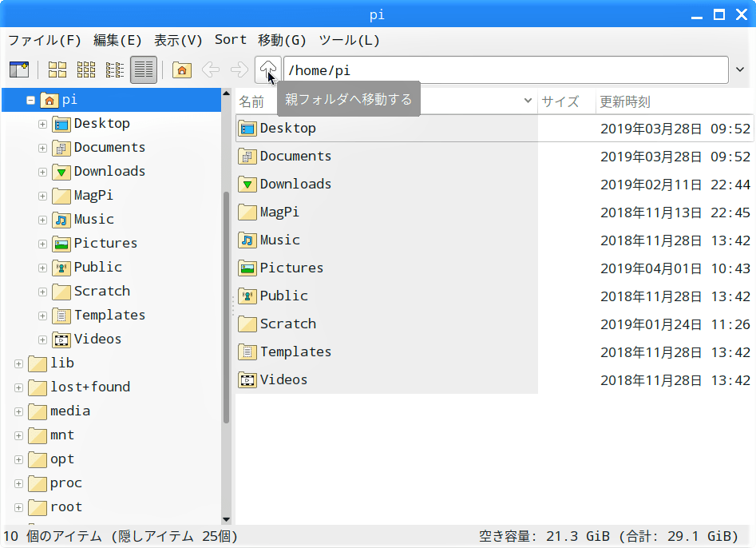Click the tree panel vertical scrollbar
This screenshot has height=548, width=756.
pyautogui.click(x=226, y=308)
